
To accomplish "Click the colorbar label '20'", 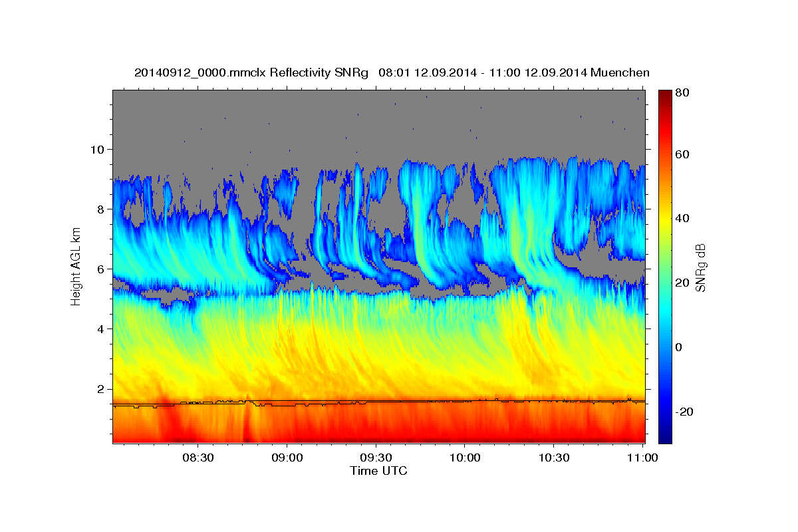I will [682, 283].
